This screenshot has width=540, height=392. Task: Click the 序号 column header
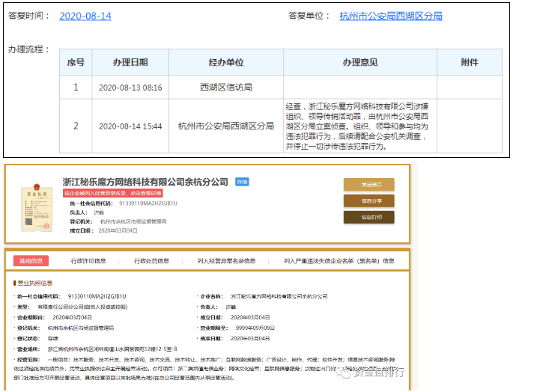[x=76, y=62]
